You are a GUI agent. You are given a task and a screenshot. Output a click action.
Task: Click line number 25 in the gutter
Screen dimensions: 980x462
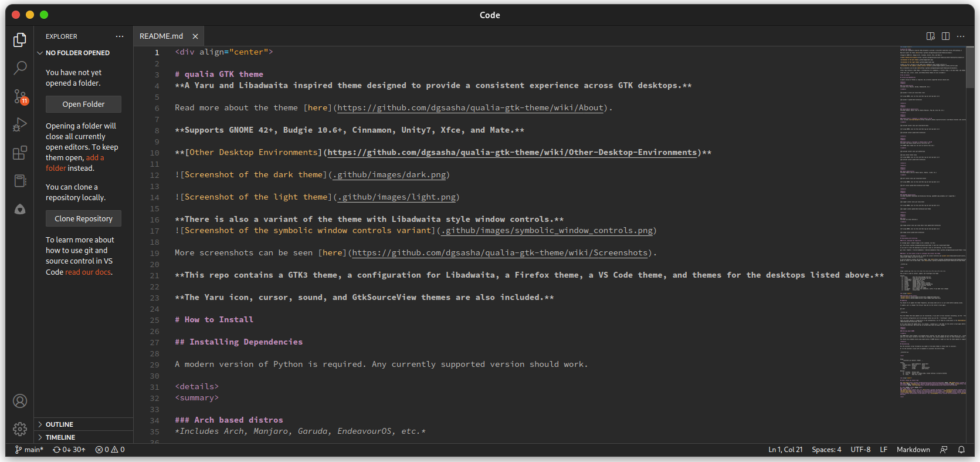(155, 320)
